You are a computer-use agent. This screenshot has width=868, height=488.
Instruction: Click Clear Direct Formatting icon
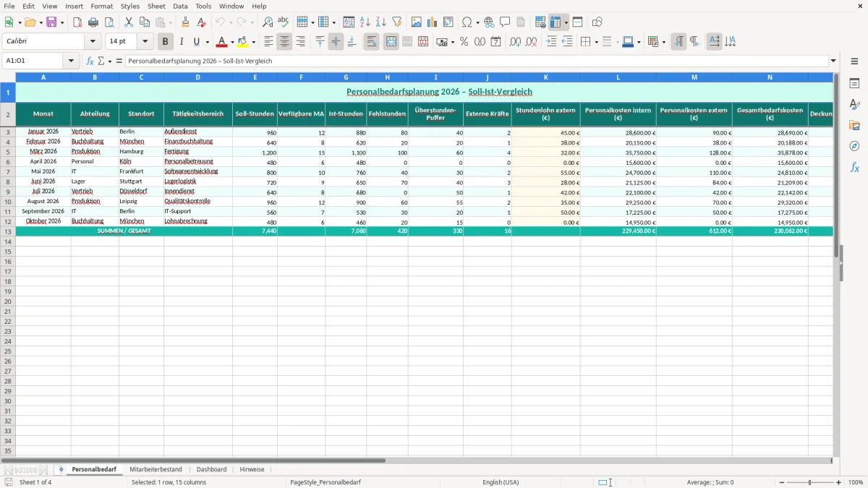202,22
